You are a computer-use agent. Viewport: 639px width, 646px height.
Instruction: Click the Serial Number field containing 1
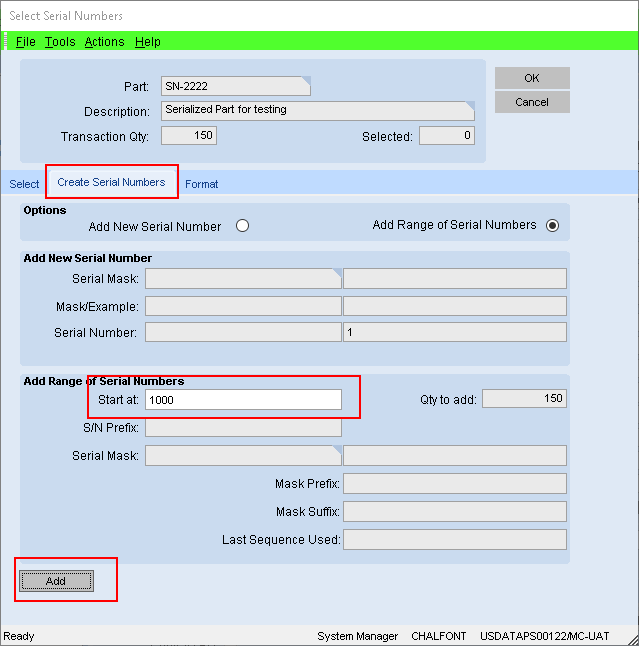(455, 332)
